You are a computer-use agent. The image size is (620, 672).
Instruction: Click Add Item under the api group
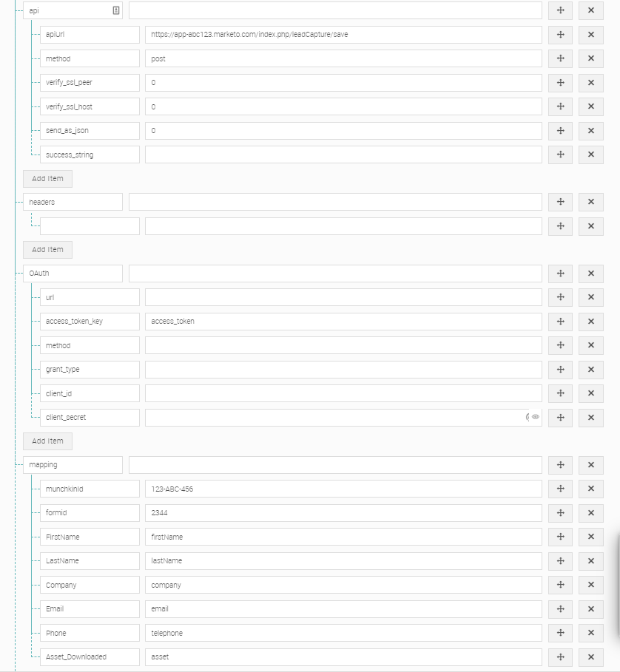point(47,178)
